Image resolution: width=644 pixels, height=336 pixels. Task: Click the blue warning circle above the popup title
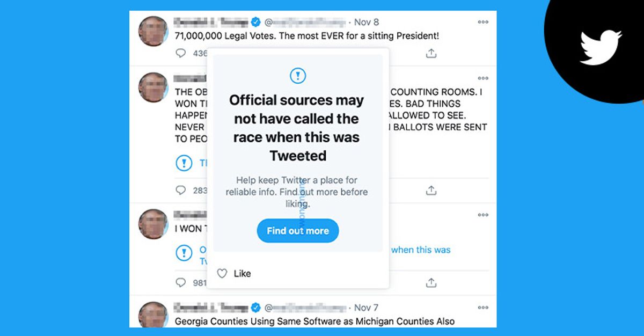[297, 76]
